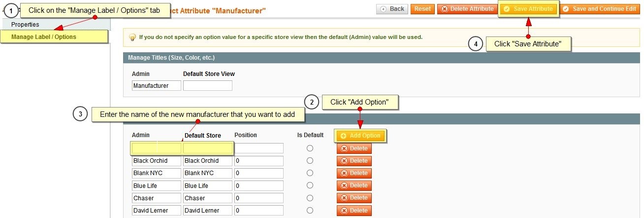The height and width of the screenshot is (218, 644).
Task: Select Is Default radio for Blue Life
Action: 310,185
